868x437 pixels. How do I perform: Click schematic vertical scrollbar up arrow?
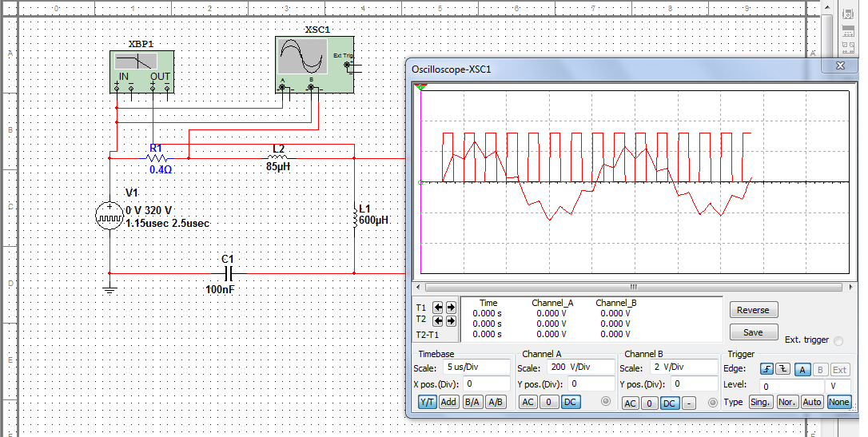click(826, 6)
